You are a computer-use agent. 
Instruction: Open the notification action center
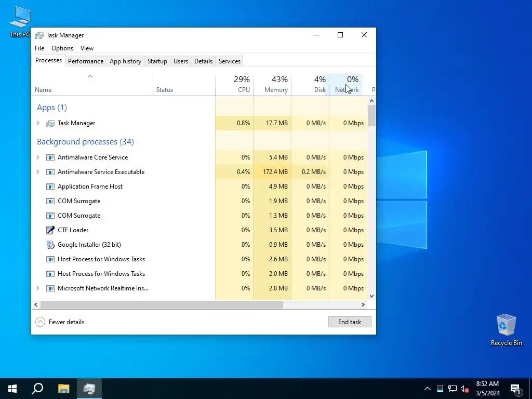515,389
